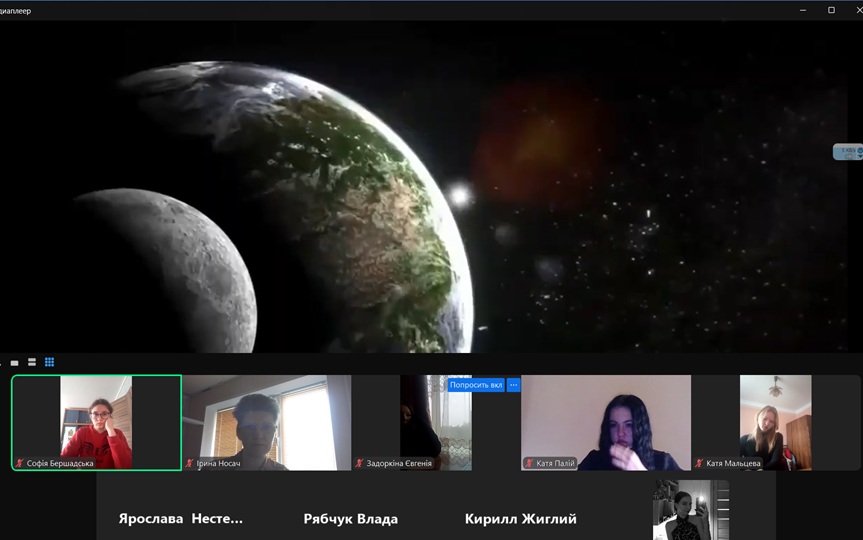Select Катя Мальцева video tile
The image size is (863, 540).
775,423
